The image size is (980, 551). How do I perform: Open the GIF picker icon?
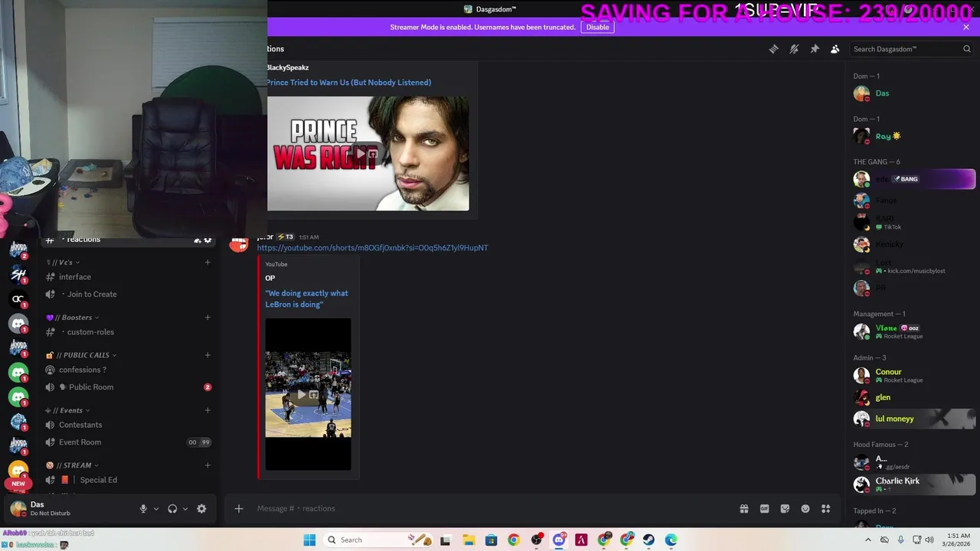pyautogui.click(x=764, y=509)
